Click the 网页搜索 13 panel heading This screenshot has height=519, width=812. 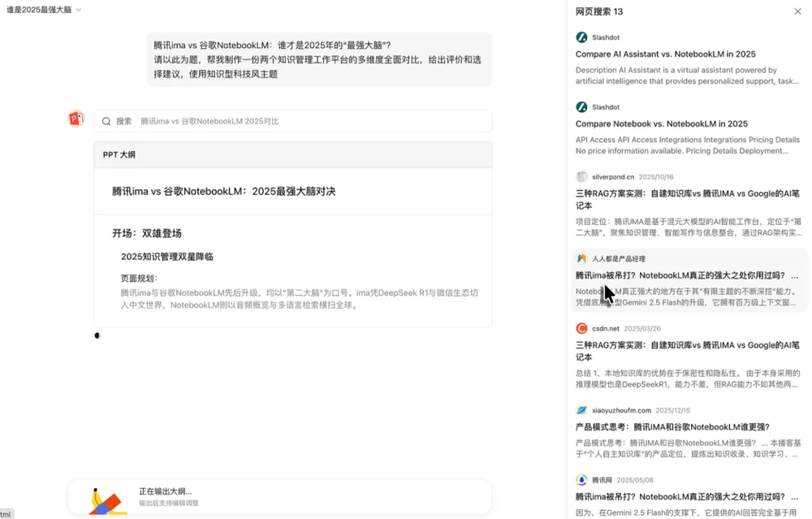click(599, 11)
